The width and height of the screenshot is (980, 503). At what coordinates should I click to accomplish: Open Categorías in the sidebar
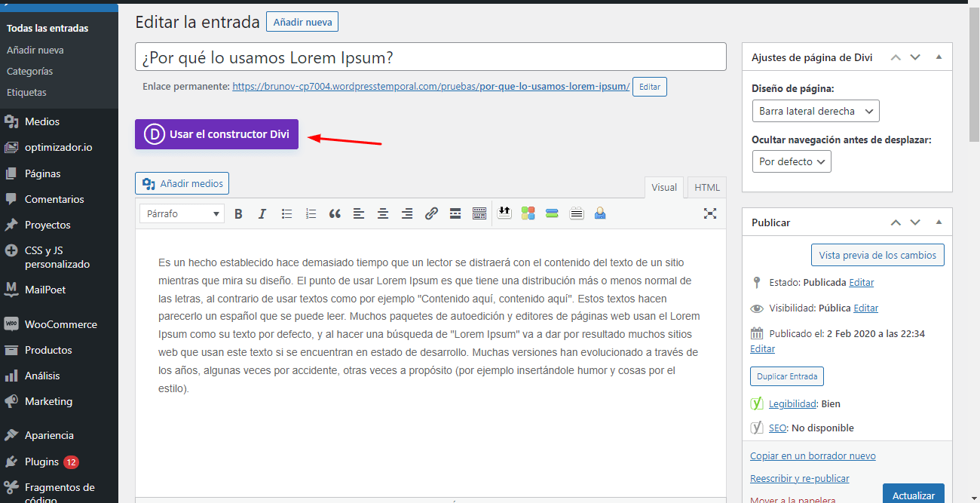(x=29, y=71)
